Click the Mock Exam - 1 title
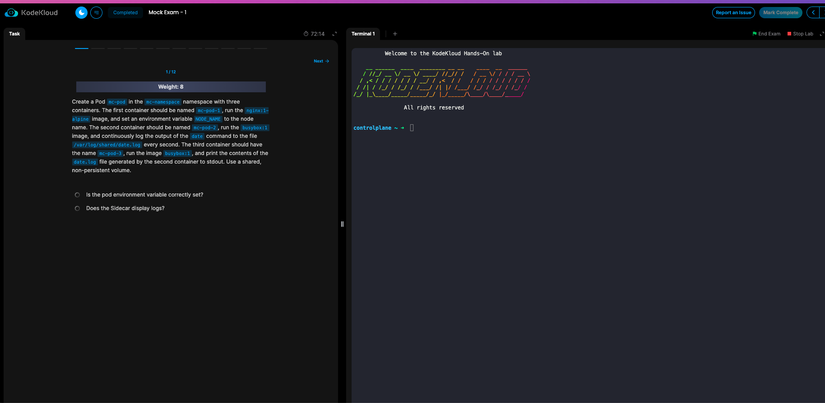 click(167, 12)
